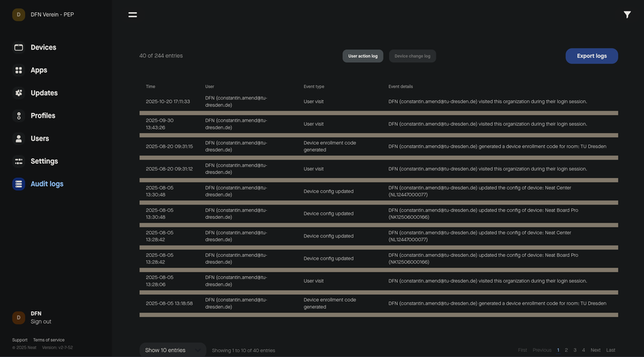Click the Updates gear icon
This screenshot has height=357, width=644.
point(19,93)
